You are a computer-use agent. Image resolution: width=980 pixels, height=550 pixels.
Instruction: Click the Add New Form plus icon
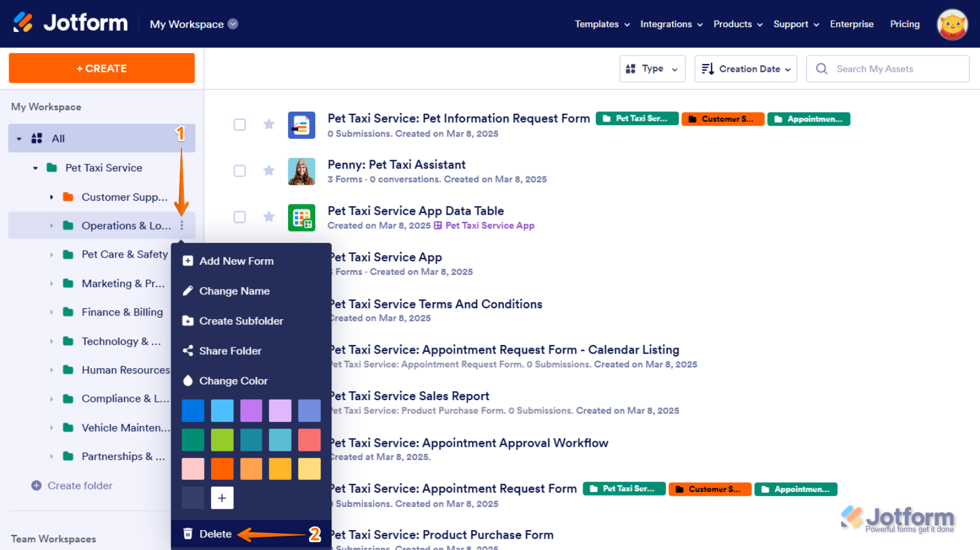tap(188, 261)
